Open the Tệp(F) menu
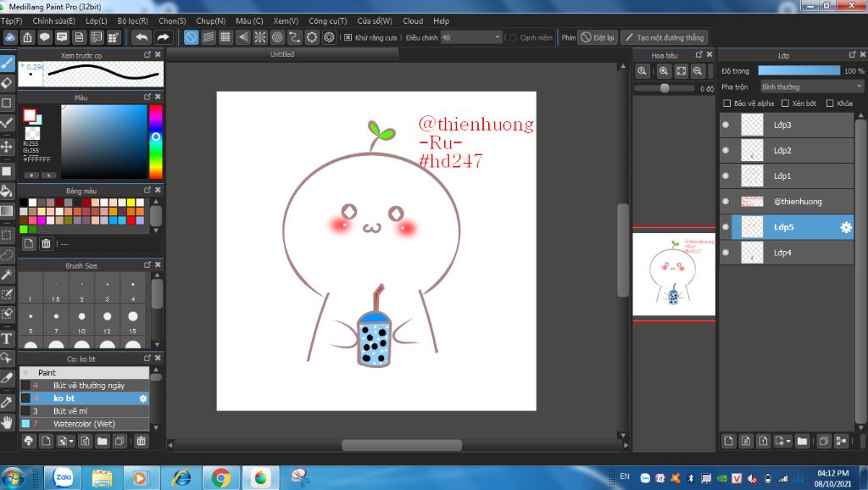The image size is (868, 490). pos(11,20)
